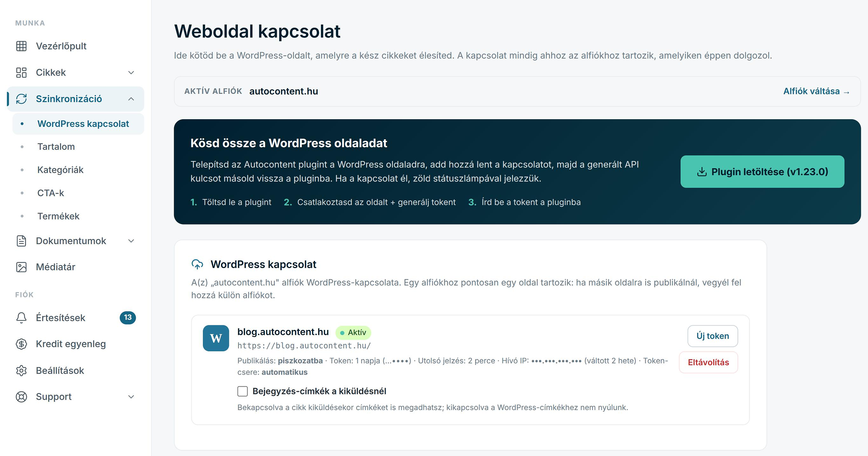Enable Bejegyzés-címkék a kiküldésnél checkbox

coord(242,391)
